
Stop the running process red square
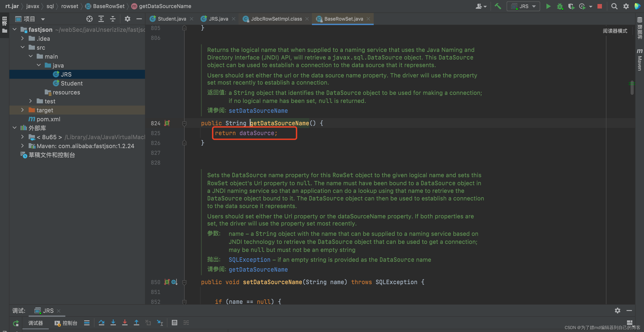tap(599, 6)
